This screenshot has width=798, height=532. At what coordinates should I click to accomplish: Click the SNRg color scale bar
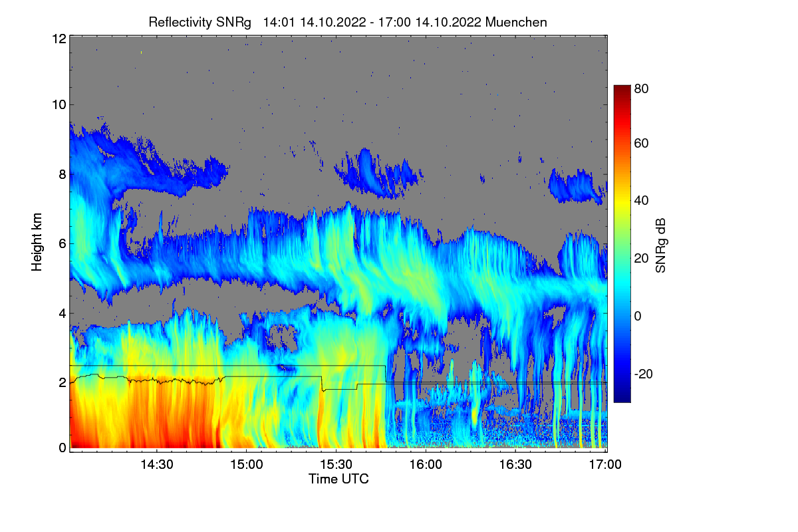tap(621, 243)
